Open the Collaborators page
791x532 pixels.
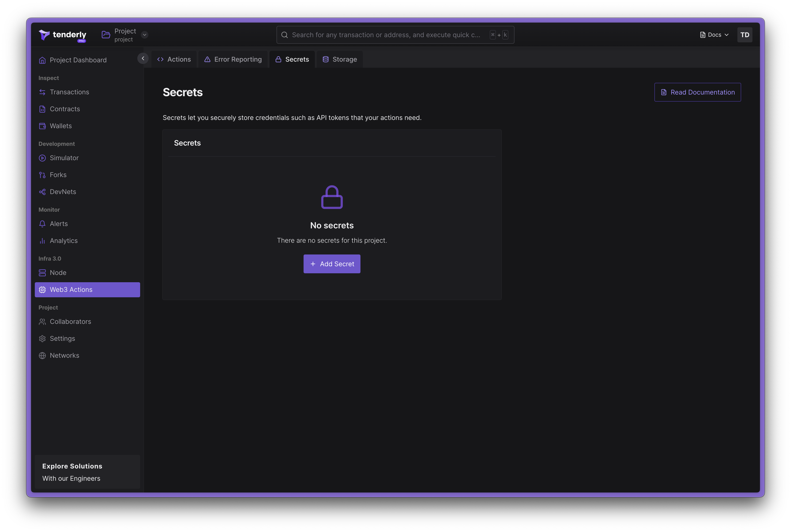click(x=87, y=321)
